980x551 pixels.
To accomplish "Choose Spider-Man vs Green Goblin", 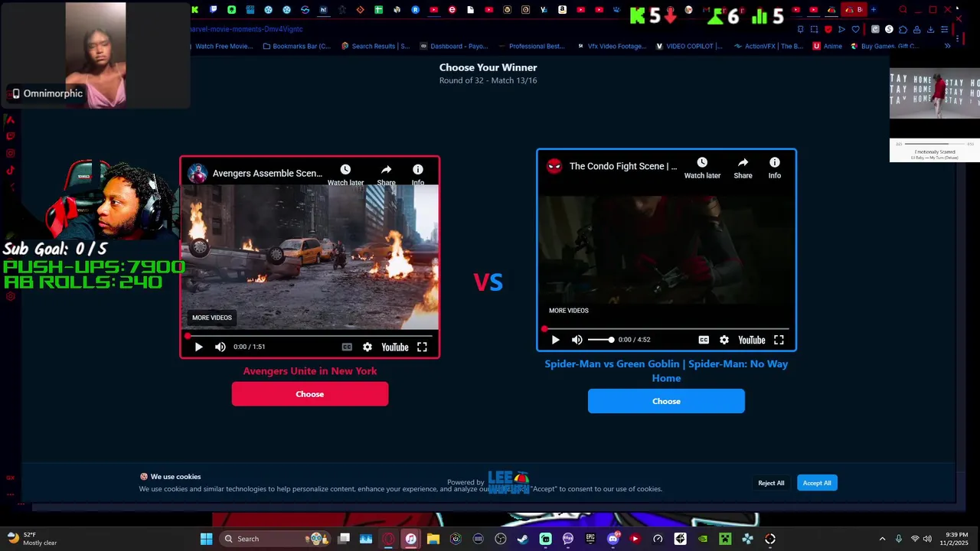I will coord(666,401).
